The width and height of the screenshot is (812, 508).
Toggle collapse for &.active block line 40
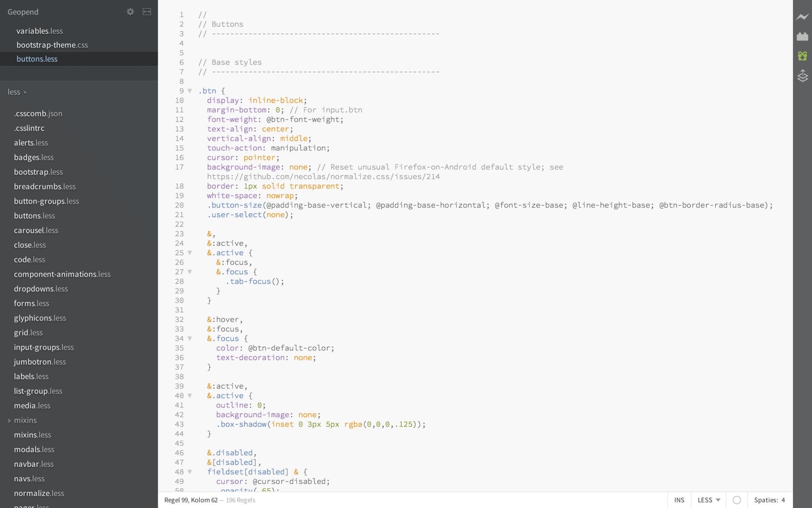point(190,395)
